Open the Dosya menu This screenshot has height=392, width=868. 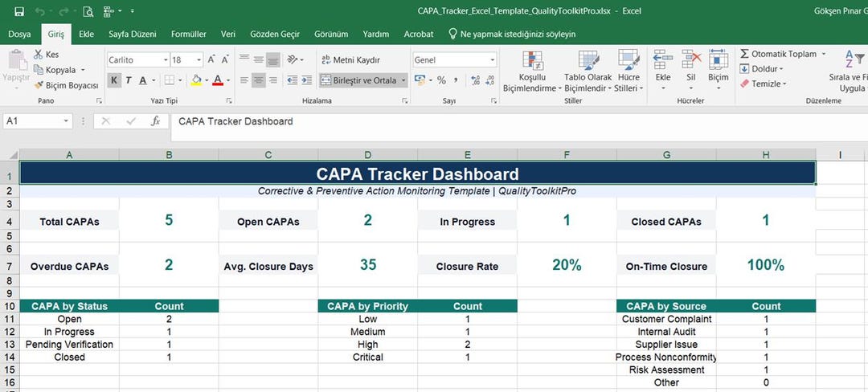tap(19, 34)
